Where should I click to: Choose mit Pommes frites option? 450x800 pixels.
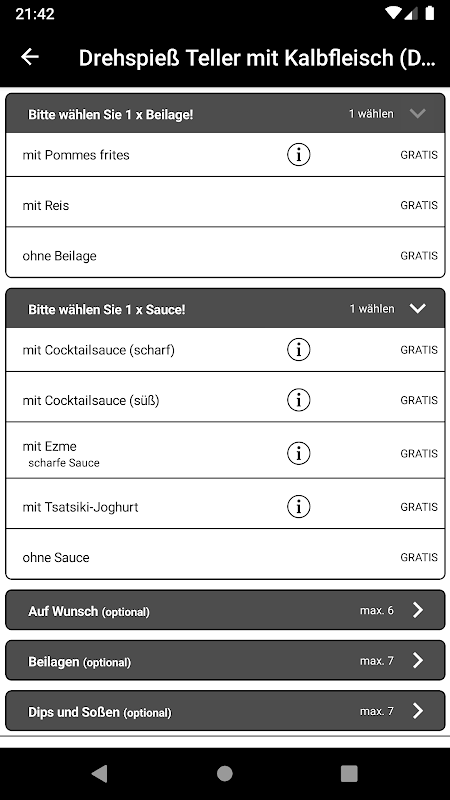point(225,155)
